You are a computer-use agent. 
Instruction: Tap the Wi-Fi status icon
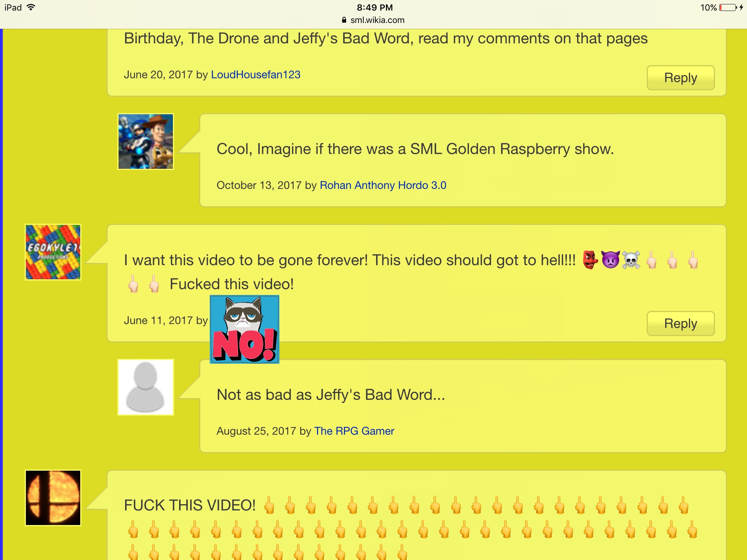point(31,7)
